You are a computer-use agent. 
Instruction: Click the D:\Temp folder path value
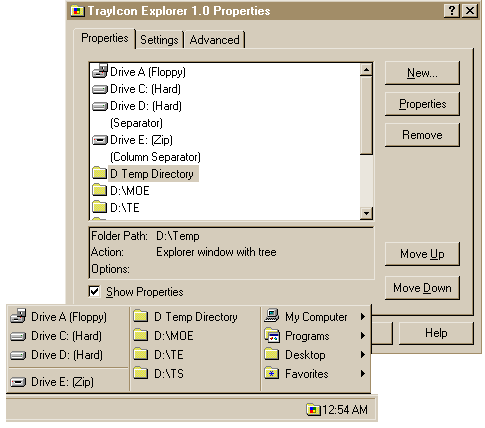pyautogui.click(x=178, y=236)
